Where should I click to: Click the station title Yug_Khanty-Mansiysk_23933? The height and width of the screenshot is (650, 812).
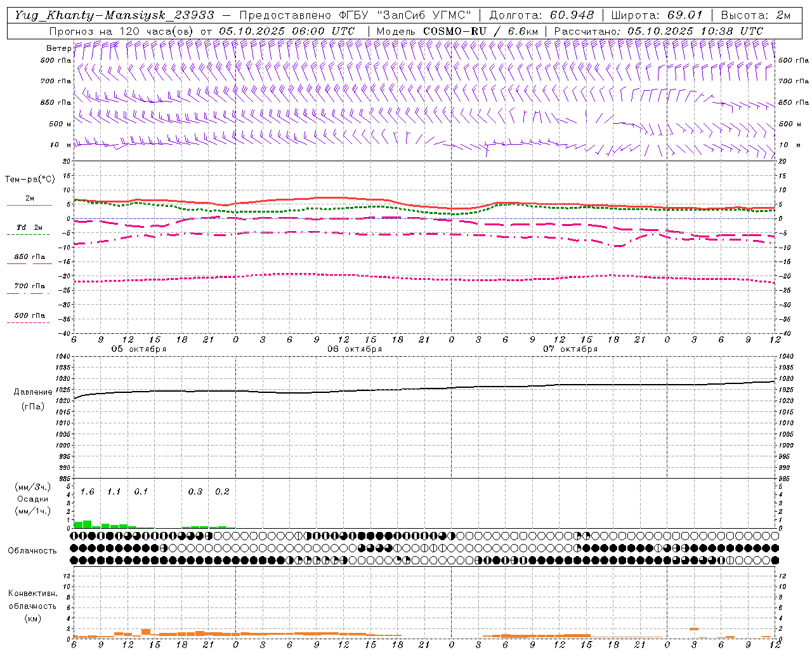click(x=114, y=15)
